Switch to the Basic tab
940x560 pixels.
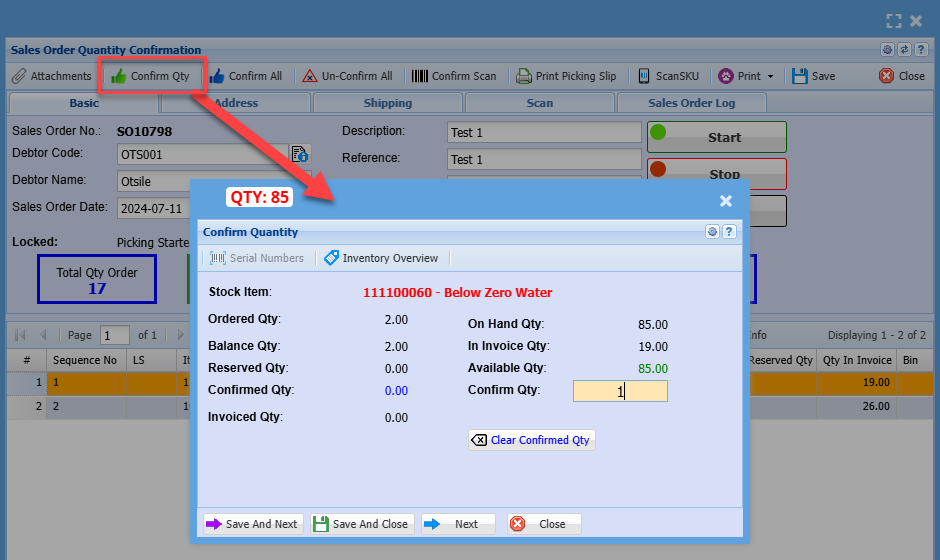click(84, 103)
